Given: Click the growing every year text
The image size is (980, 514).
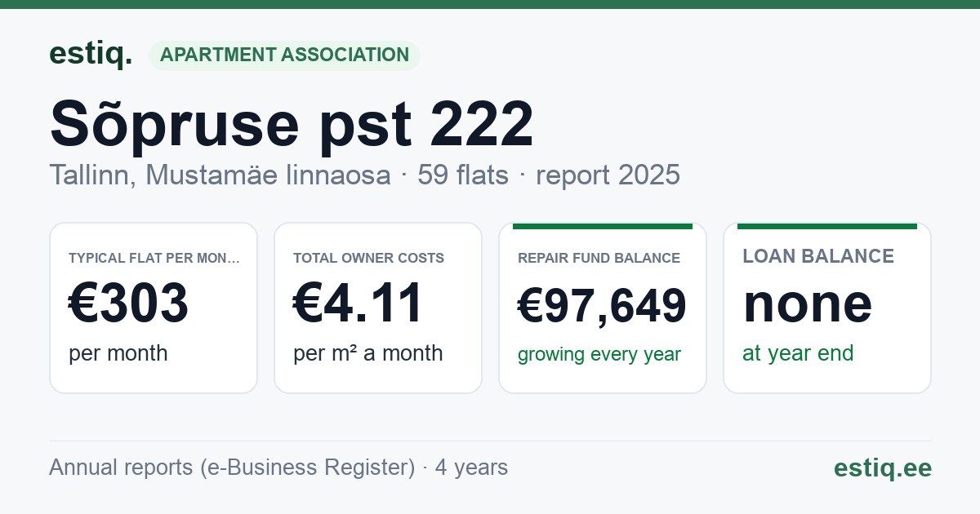Looking at the screenshot, I should pos(599,355).
